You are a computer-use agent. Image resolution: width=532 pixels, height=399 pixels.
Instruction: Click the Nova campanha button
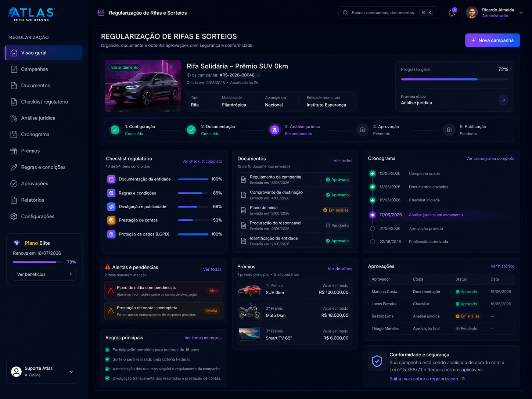pyautogui.click(x=492, y=40)
